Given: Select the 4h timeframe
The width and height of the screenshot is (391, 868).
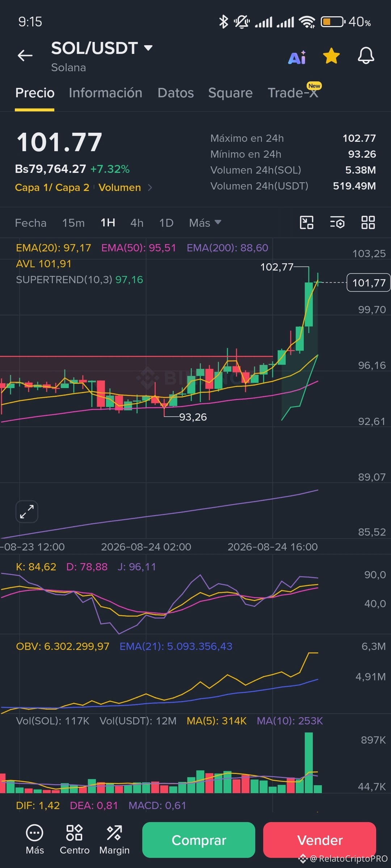Looking at the screenshot, I should point(137,223).
